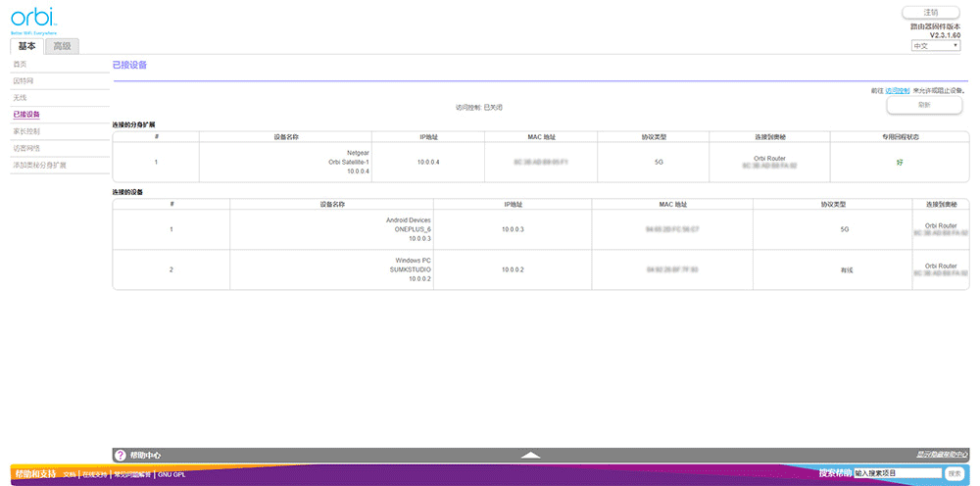The height and width of the screenshot is (486, 980).
Task: Open 因特网 in the sidebar
Action: [x=23, y=81]
